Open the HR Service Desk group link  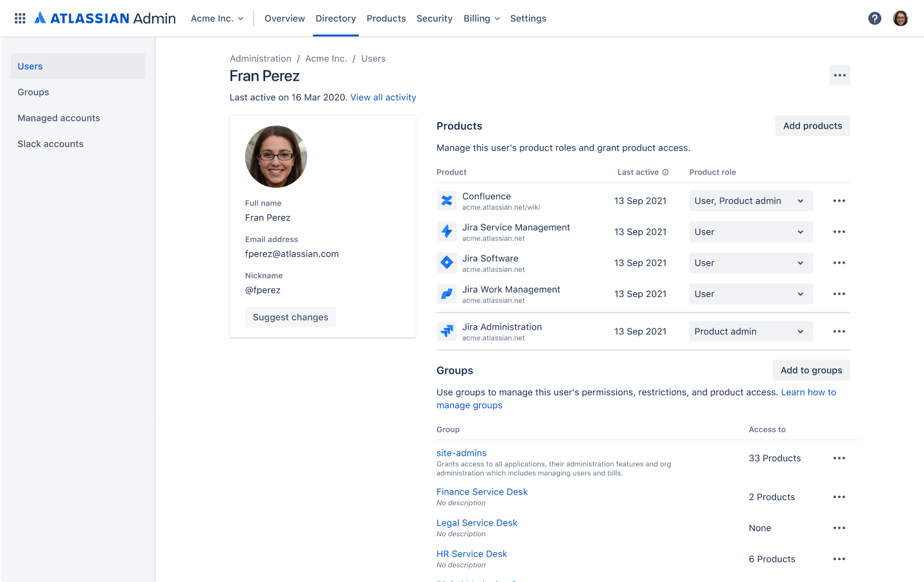(472, 554)
